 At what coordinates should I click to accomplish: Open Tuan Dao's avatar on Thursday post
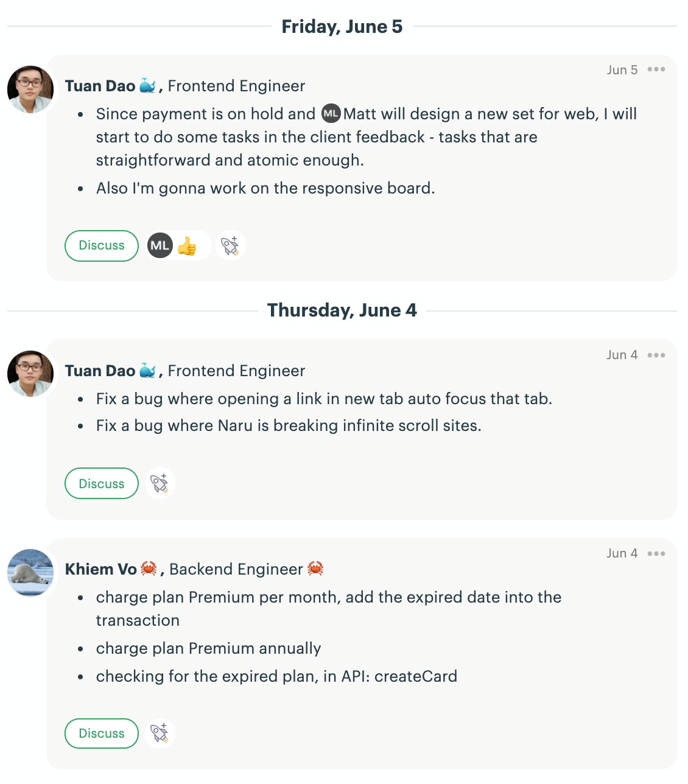[x=30, y=374]
